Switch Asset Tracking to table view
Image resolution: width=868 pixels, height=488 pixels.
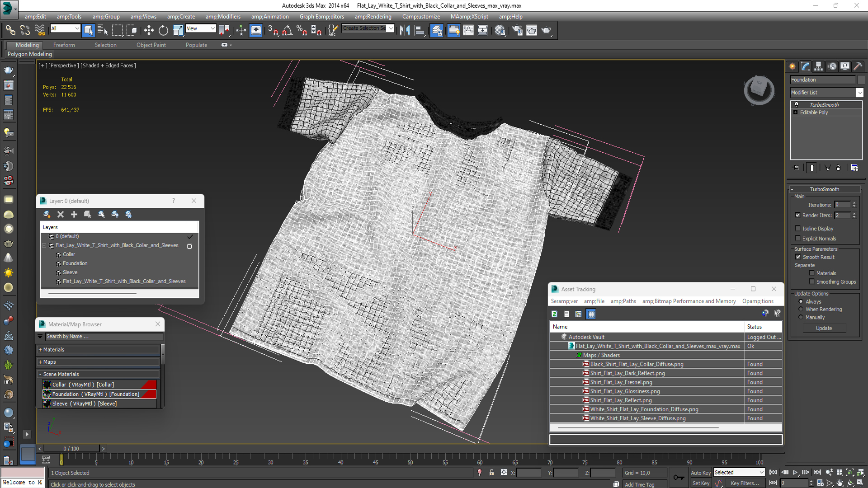[x=591, y=314]
